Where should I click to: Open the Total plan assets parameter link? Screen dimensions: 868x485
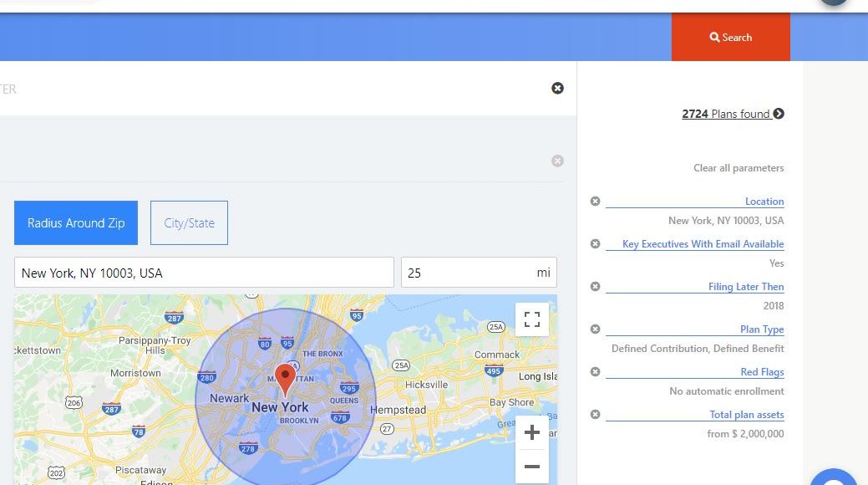coord(746,415)
